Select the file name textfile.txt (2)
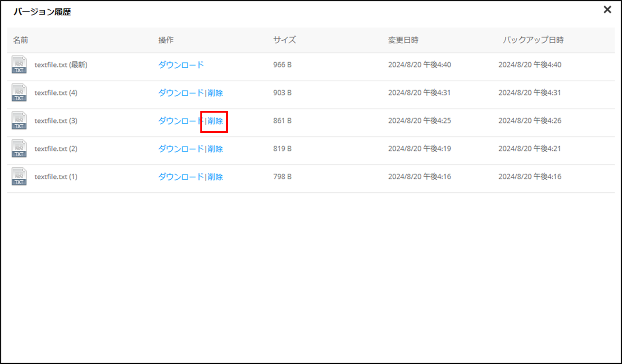 pos(56,148)
